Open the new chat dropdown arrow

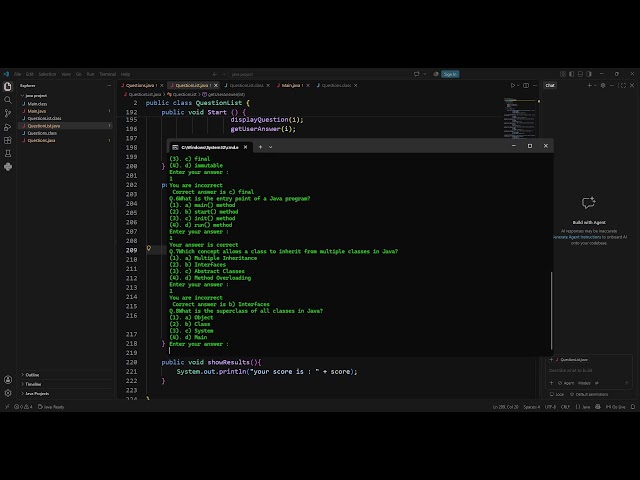[x=595, y=85]
